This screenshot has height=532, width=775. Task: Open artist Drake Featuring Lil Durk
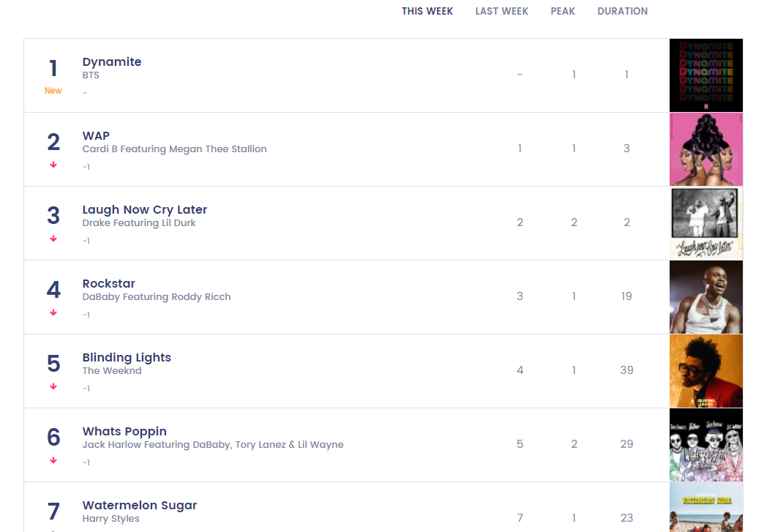tap(139, 223)
